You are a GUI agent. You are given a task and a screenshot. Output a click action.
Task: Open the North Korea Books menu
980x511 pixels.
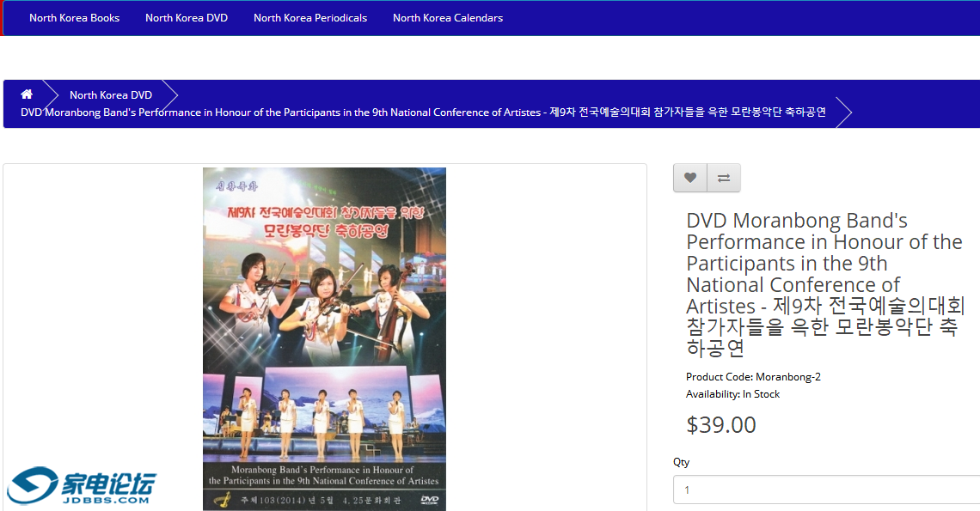point(75,18)
